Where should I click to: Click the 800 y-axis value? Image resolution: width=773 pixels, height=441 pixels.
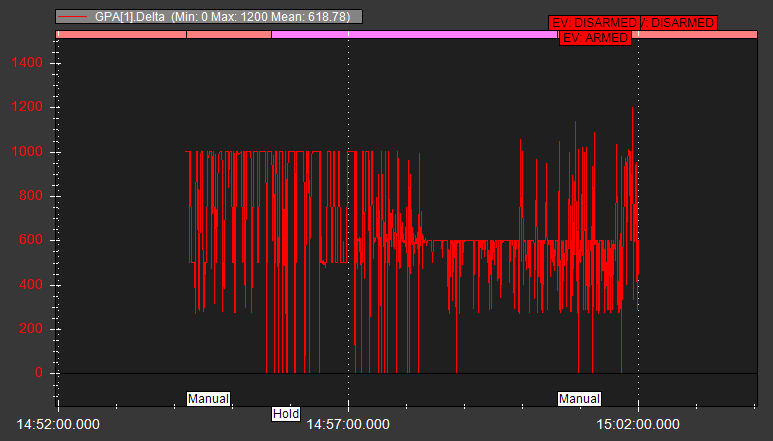(31, 196)
